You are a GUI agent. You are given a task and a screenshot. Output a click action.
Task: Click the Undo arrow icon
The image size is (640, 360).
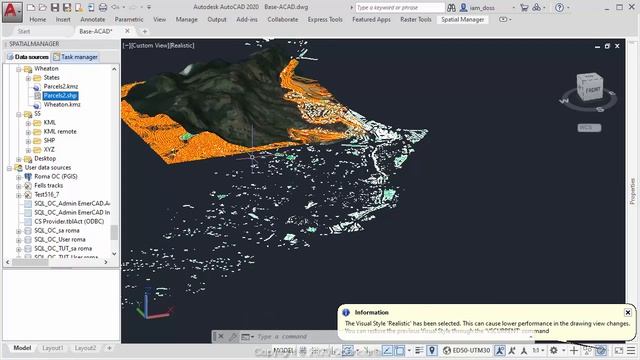116,7
